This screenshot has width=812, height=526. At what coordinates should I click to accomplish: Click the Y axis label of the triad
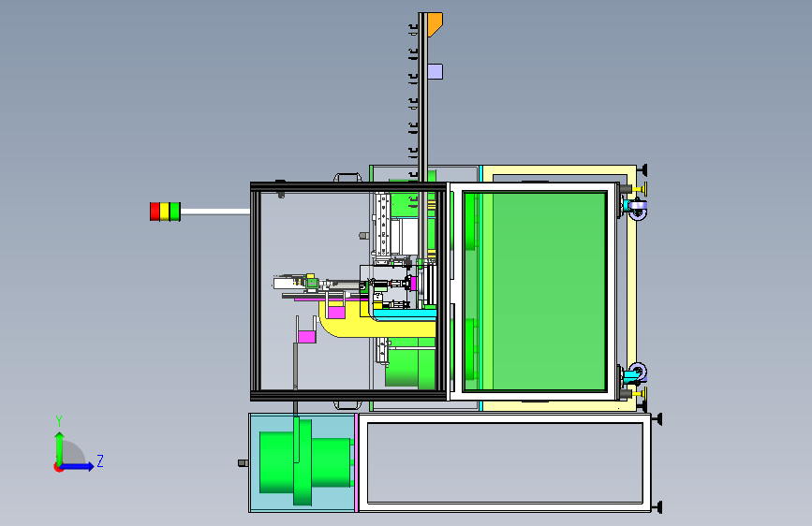click(x=59, y=421)
